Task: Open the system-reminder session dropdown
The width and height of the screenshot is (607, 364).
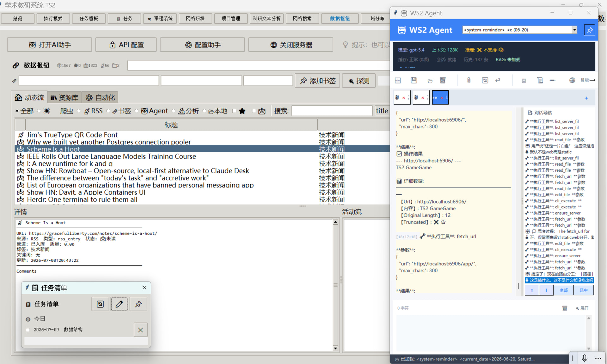Action: click(x=574, y=30)
